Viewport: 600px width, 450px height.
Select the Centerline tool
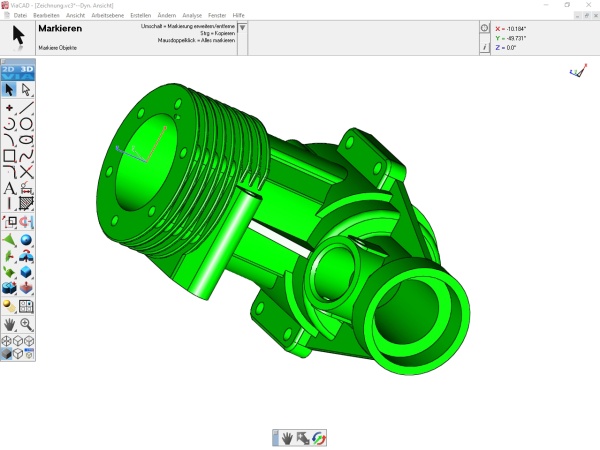click(x=9, y=204)
